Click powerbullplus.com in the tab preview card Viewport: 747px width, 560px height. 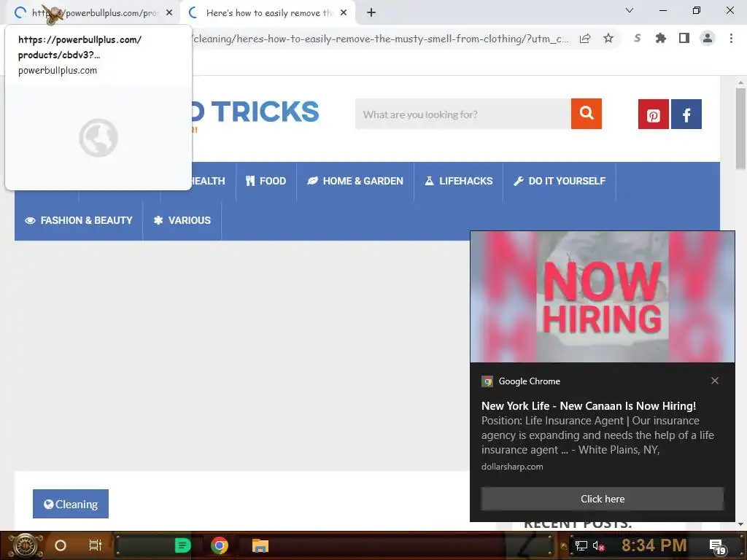pyautogui.click(x=57, y=71)
